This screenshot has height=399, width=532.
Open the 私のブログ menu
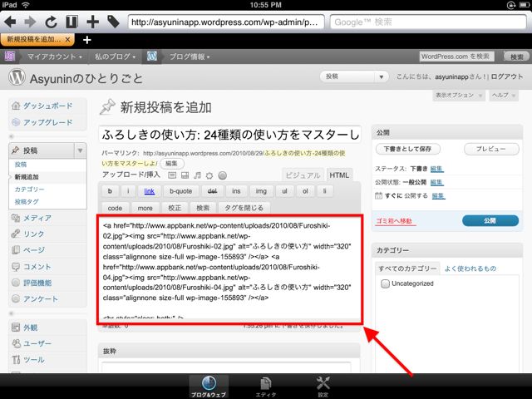(x=115, y=57)
